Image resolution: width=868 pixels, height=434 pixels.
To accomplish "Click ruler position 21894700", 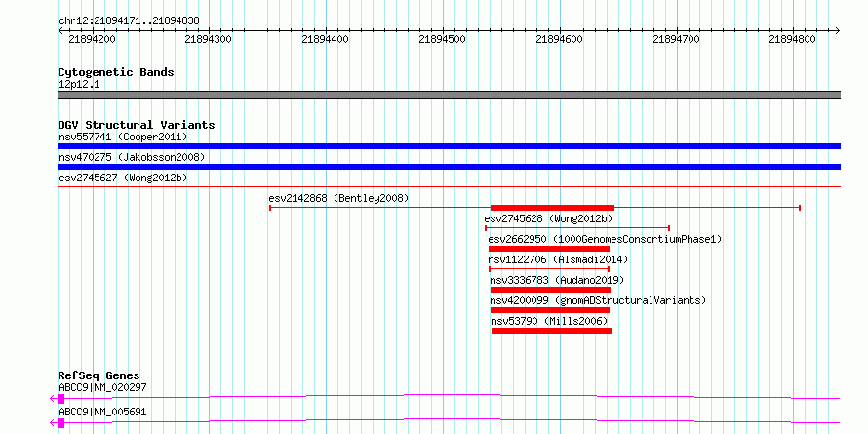I will (677, 39).
